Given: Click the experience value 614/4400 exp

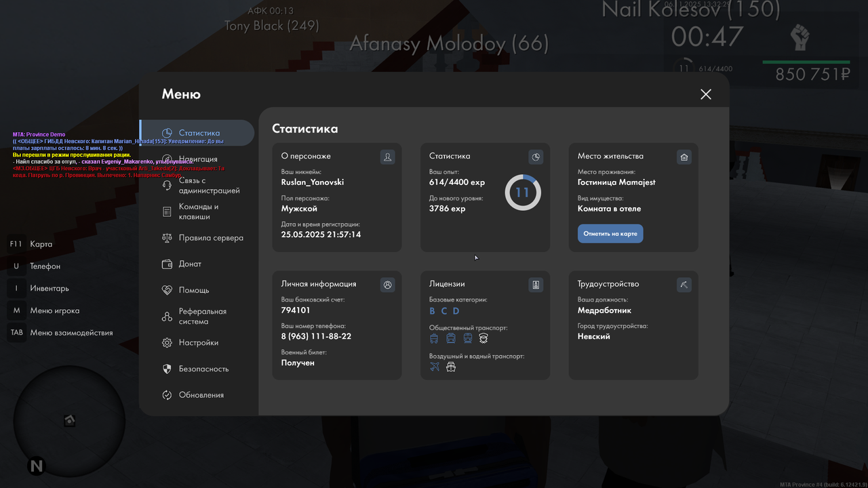Looking at the screenshot, I should coord(457,182).
